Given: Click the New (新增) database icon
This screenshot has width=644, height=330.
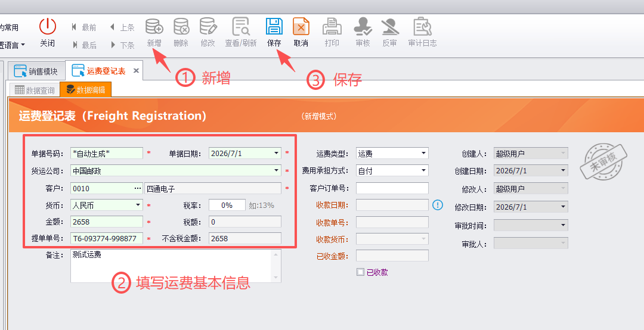Looking at the screenshot, I should tap(154, 26).
